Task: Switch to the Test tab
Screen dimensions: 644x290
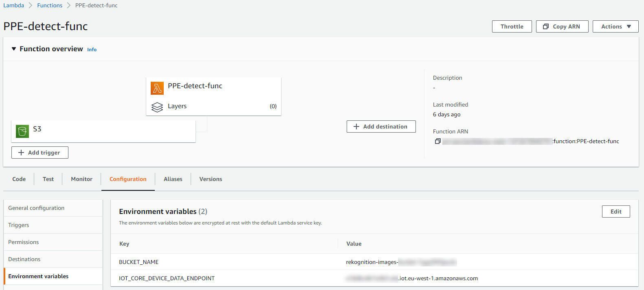Action: 48,179
